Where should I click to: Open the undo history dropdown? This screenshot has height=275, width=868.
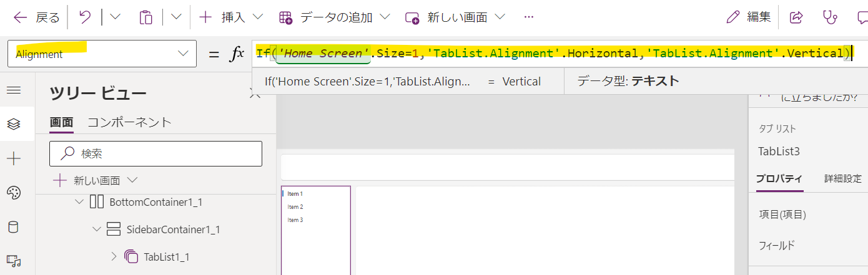click(x=115, y=17)
